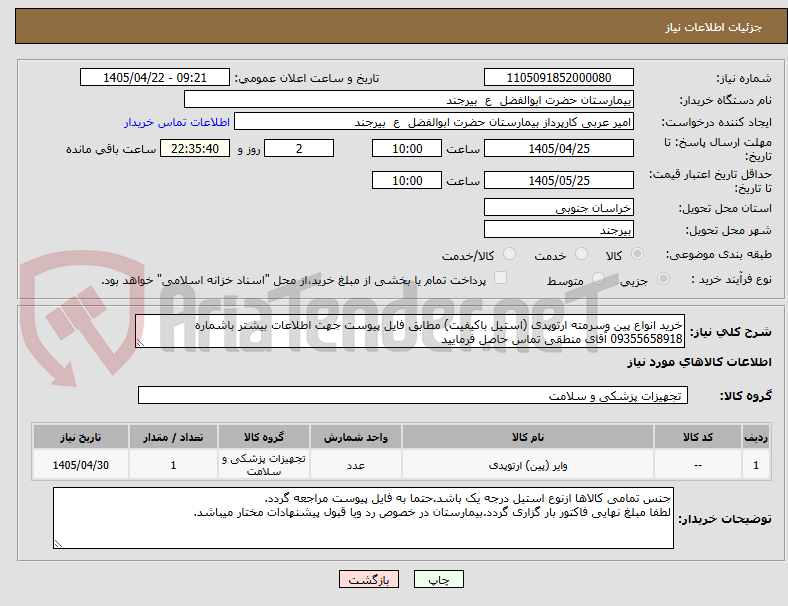The image size is (788, 606).
Task: Click the need date cell 1405/04/30
Action: 81,465
